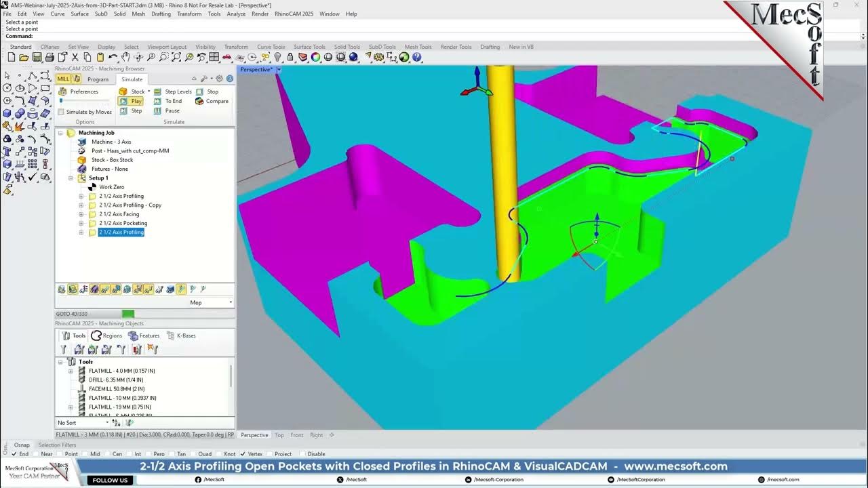This screenshot has width=868, height=488.
Task: Toggle the Vertex osnap checkbox
Action: pyautogui.click(x=245, y=454)
